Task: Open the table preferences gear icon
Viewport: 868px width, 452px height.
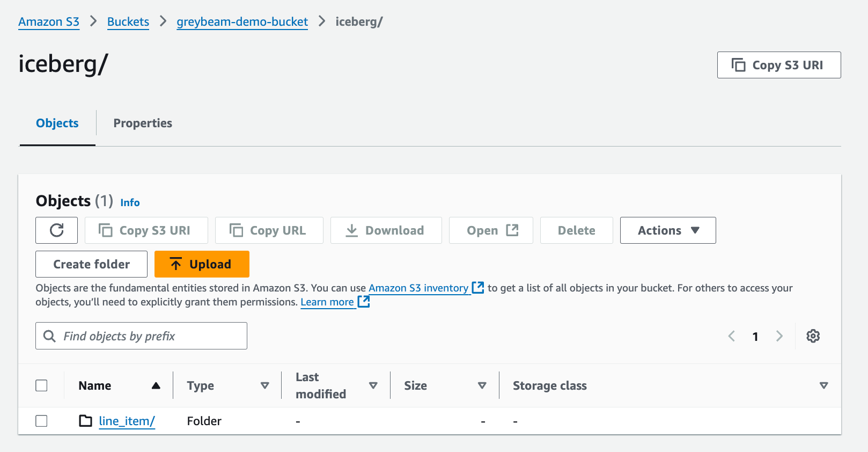Action: (813, 336)
